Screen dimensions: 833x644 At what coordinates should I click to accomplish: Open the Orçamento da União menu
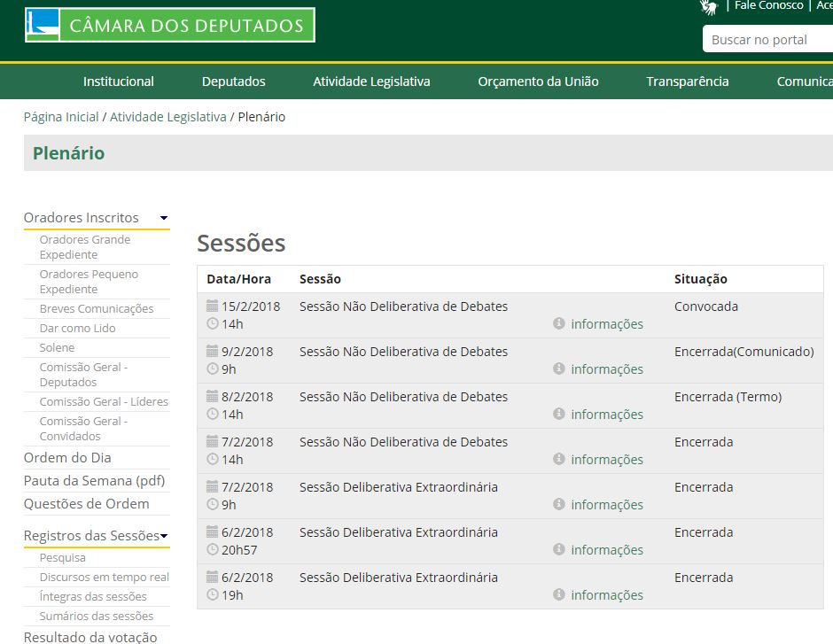click(x=538, y=81)
